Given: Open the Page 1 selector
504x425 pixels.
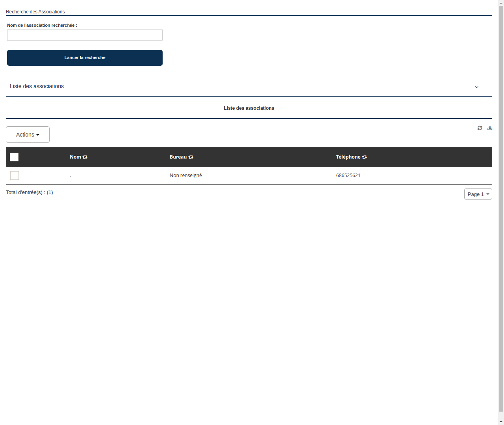Looking at the screenshot, I should pos(478,194).
